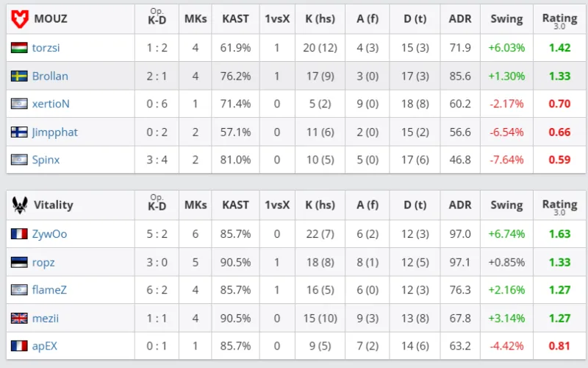Click MOUZ Rating 3.0 column header
588x368 pixels.
pos(559,20)
